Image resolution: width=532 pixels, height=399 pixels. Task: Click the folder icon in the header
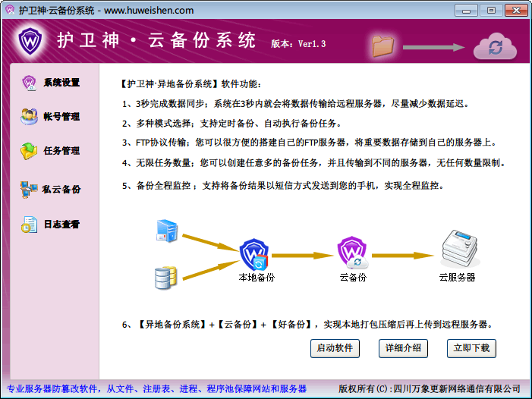pyautogui.click(x=385, y=46)
